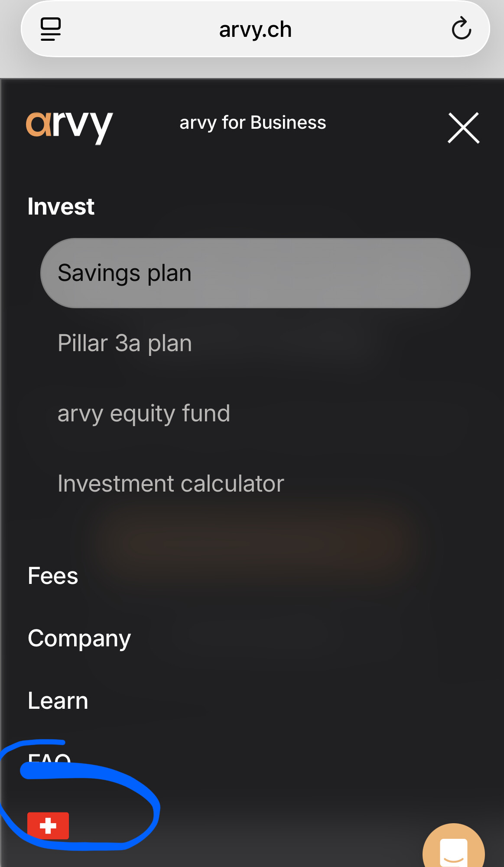Collapse the Invest section
504x867 pixels.
61,206
